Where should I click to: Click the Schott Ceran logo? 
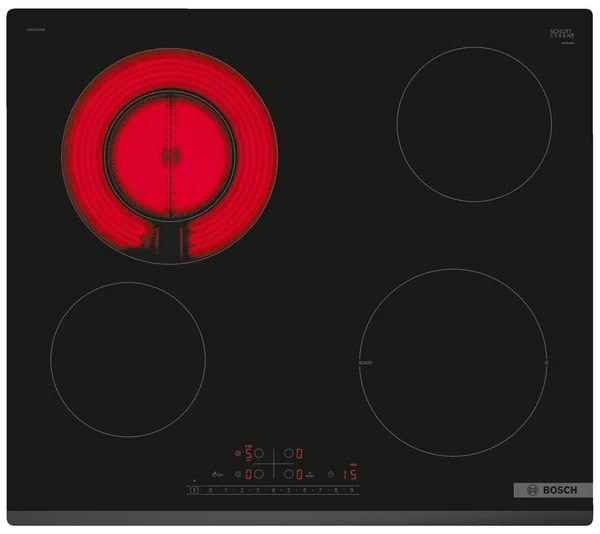coord(563,33)
